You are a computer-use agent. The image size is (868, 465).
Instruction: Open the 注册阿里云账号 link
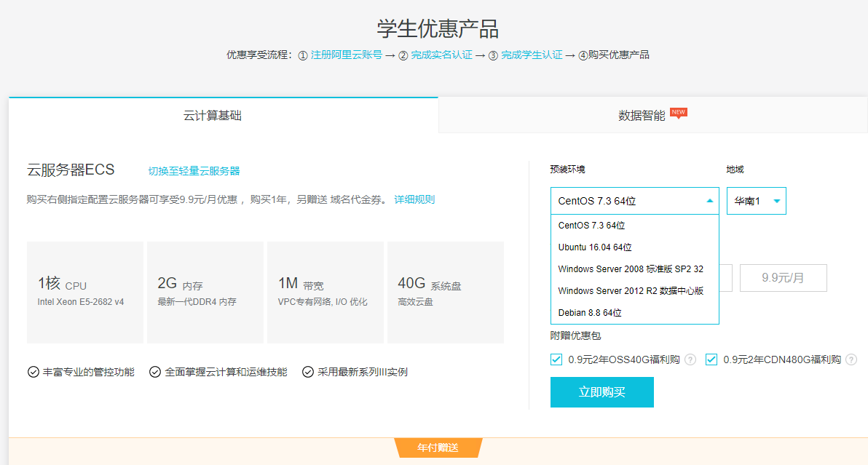[x=346, y=55]
